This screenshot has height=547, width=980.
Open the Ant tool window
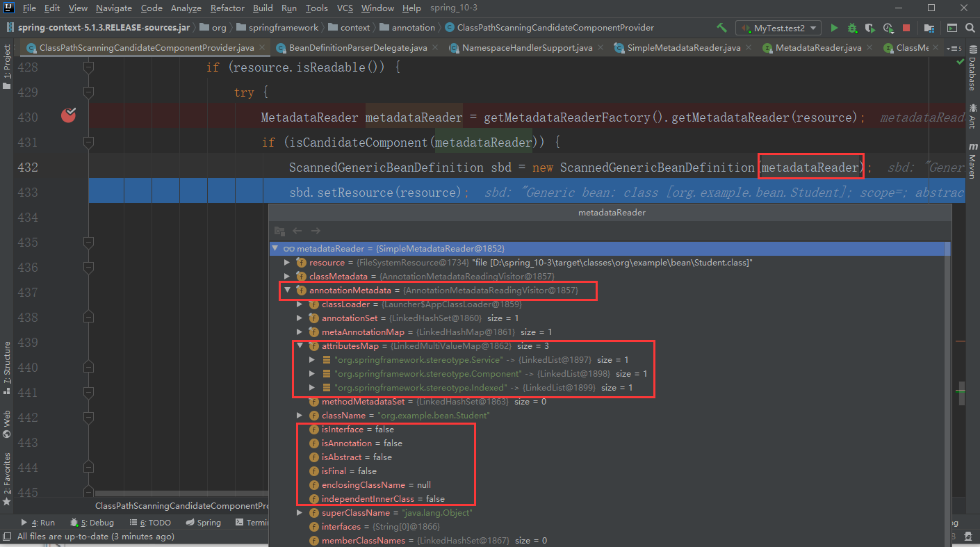point(972,116)
